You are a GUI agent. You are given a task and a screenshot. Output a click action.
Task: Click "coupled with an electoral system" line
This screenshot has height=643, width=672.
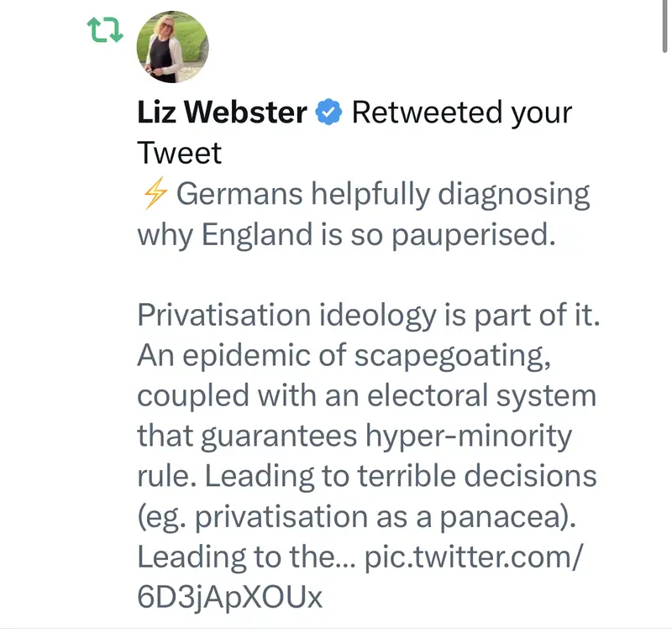pos(366,395)
